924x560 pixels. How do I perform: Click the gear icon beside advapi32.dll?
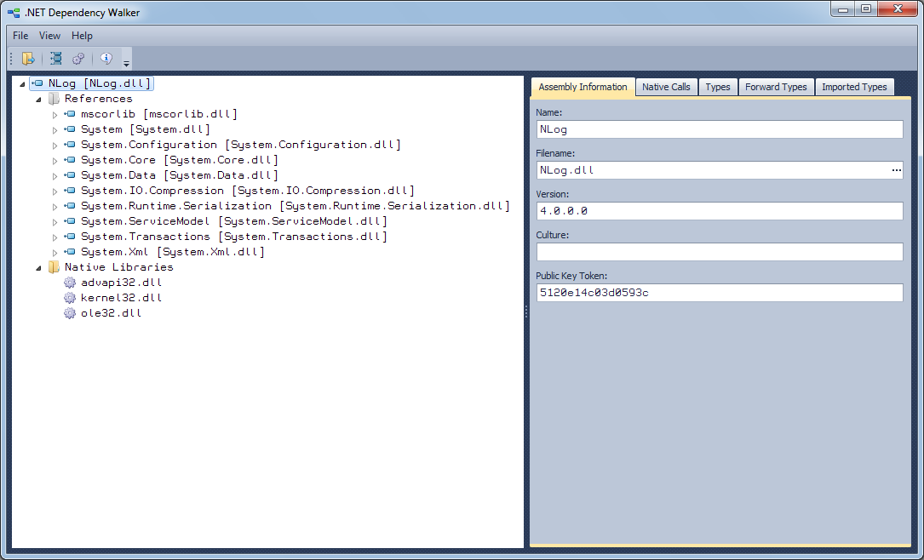point(70,282)
